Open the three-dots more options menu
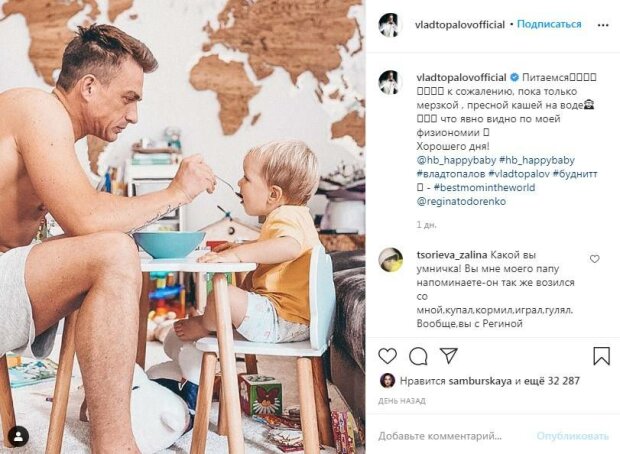This screenshot has height=454, width=620. (603, 25)
